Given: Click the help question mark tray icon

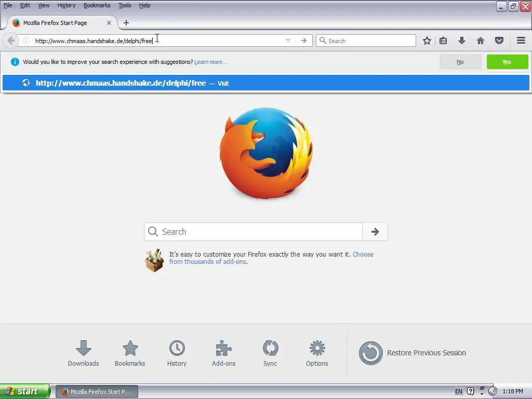Looking at the screenshot, I should 470,392.
